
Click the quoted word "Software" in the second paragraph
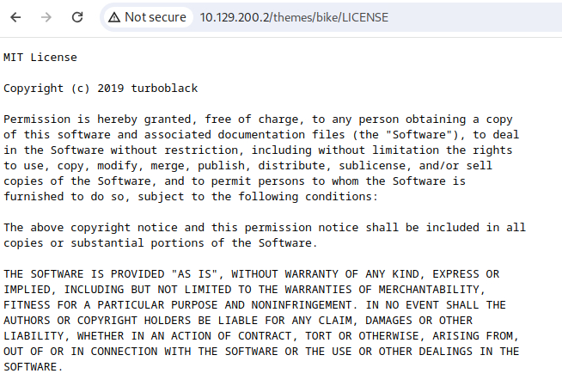(418, 135)
